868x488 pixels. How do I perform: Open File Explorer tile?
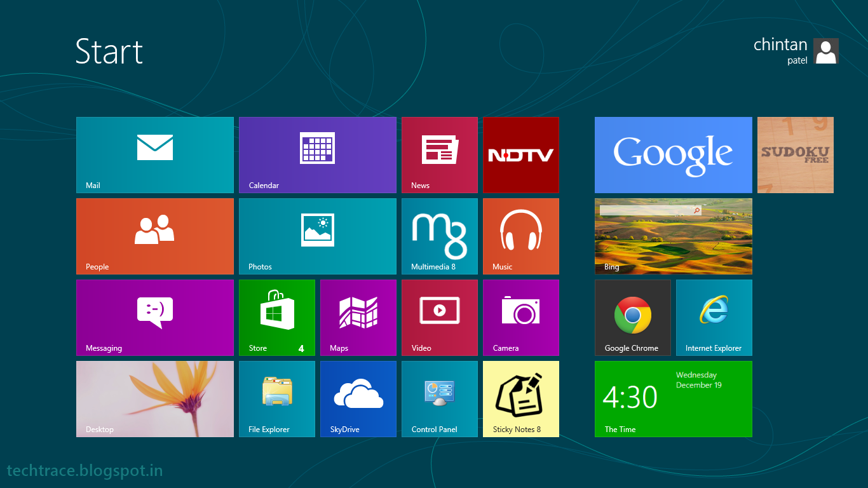(277, 399)
